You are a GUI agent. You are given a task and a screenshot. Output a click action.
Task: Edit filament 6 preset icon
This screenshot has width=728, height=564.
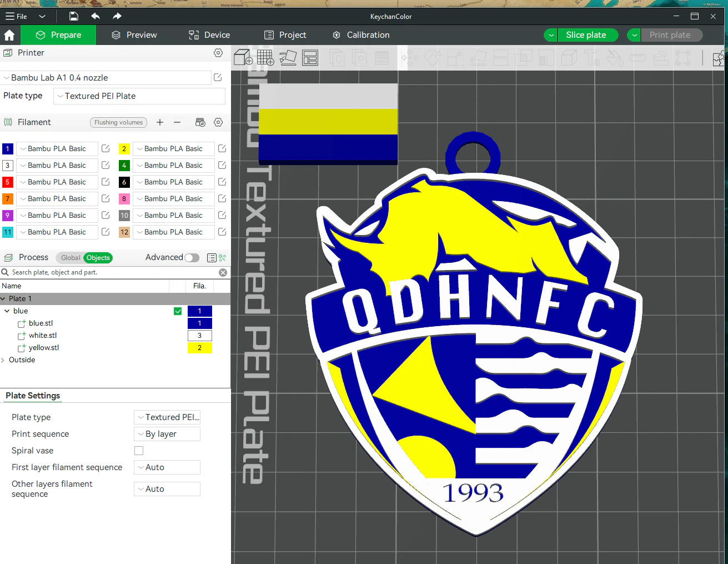[222, 182]
